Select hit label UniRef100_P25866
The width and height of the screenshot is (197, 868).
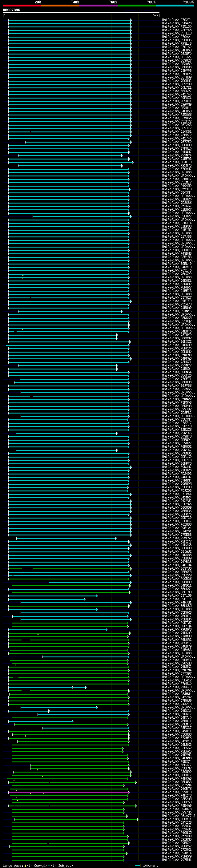click(x=177, y=115)
